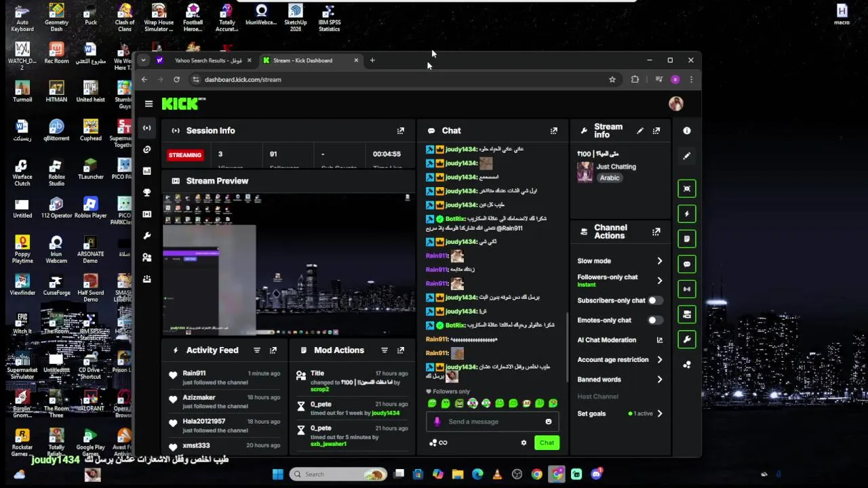Screen dimensions: 868x488
Task: Expand Banned words settings
Action: coord(659,380)
